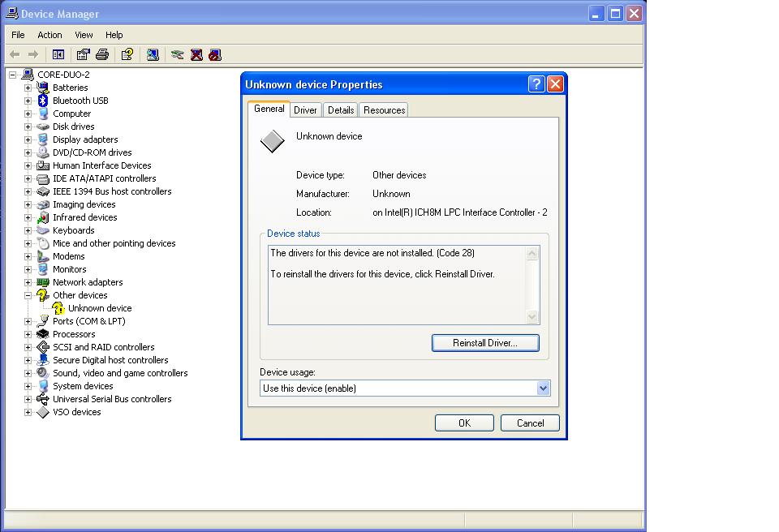Image resolution: width=779 pixels, height=532 pixels.
Task: Collapse the Other devices node
Action: [x=28, y=295]
